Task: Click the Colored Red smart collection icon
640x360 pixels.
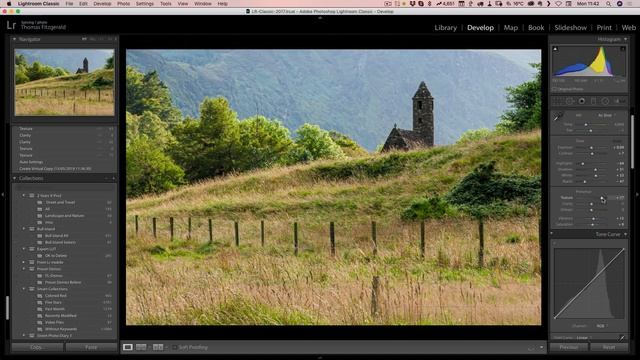Action: tap(40, 296)
